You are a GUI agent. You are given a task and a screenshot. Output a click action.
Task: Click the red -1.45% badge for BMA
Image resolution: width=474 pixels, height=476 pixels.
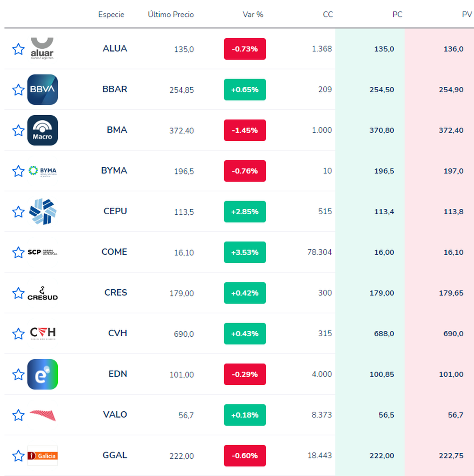[245, 130]
